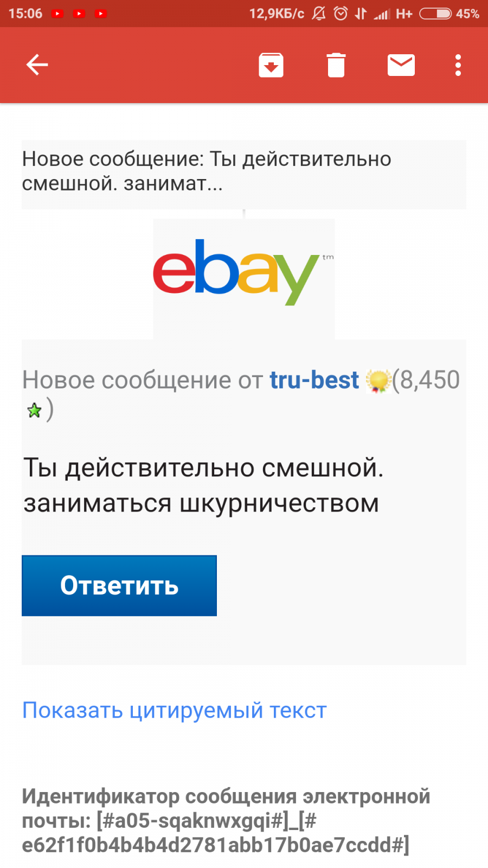This screenshot has width=488, height=868.
Task: Click the blue Ответить button
Action: click(x=119, y=585)
